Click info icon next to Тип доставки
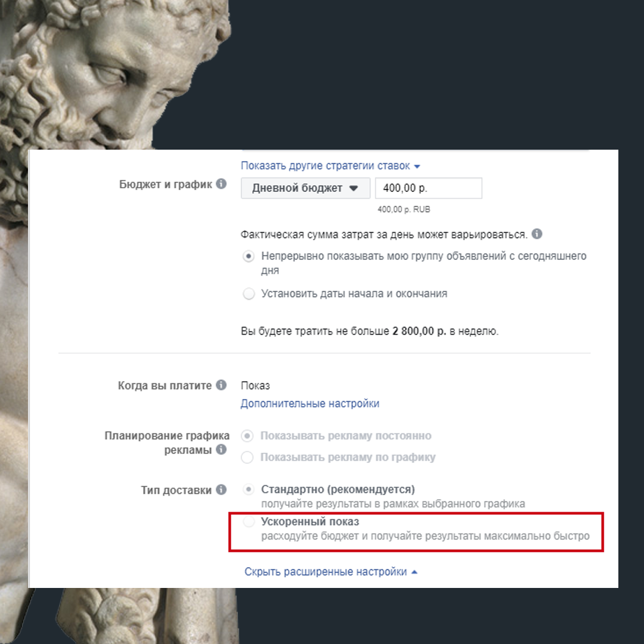Viewport: 644px width, 644px height. pyautogui.click(x=221, y=490)
